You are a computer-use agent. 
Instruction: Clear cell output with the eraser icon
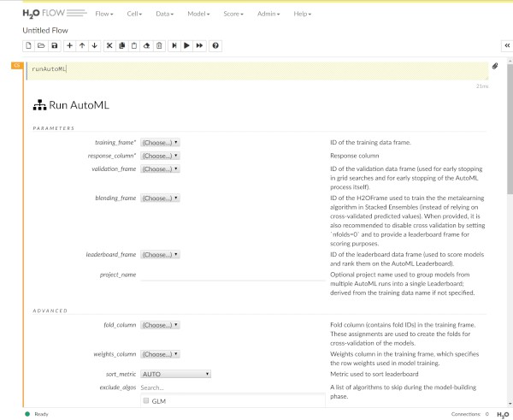[146, 45]
